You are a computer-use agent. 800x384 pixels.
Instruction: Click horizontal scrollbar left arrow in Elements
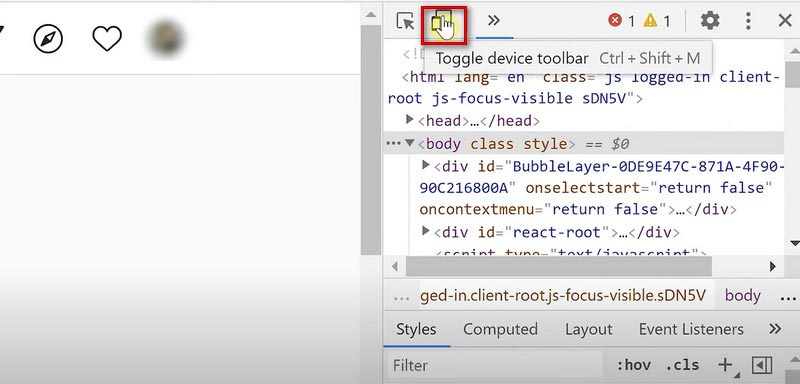394,266
